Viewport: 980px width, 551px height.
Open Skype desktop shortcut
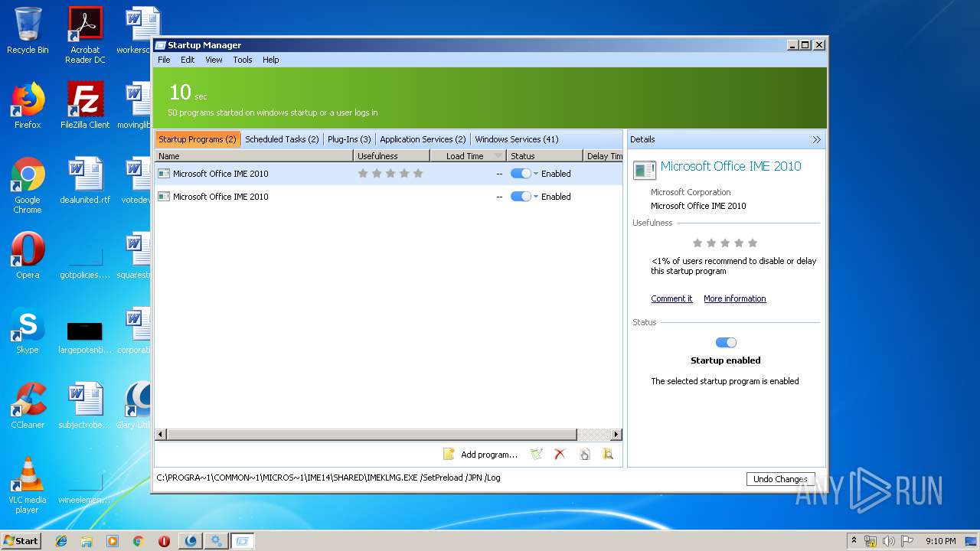pos(28,331)
